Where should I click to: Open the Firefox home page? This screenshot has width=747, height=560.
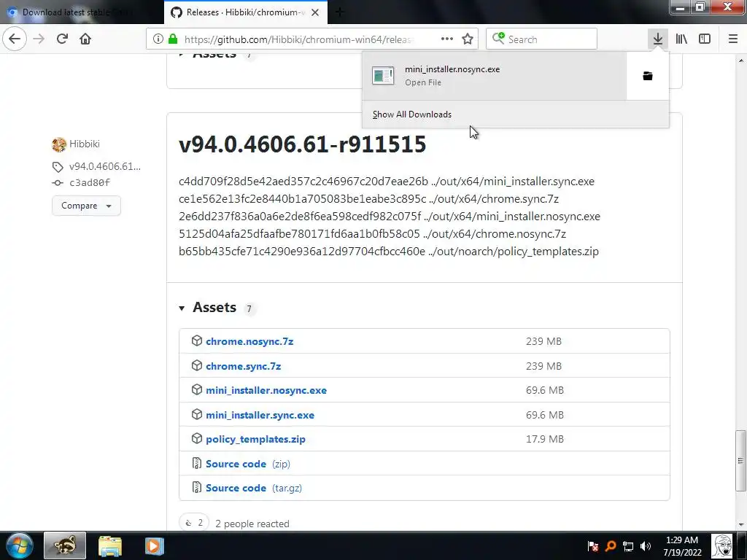pos(85,39)
